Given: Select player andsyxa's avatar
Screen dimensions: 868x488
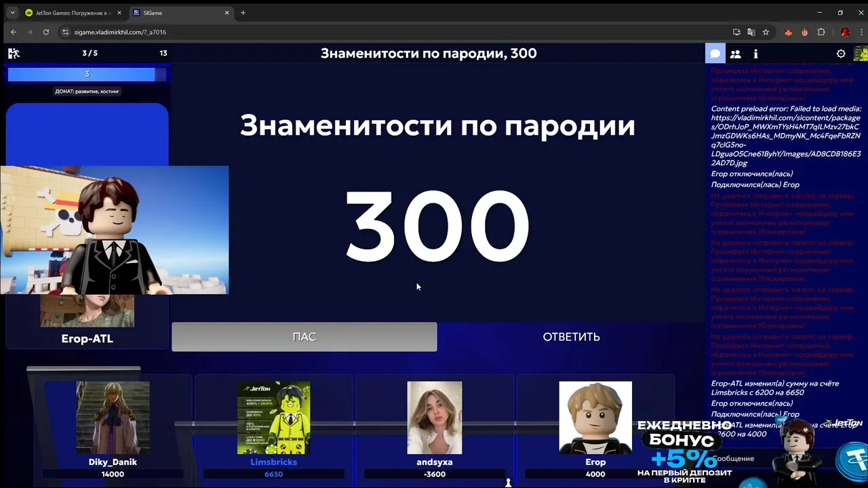Looking at the screenshot, I should 435,418.
